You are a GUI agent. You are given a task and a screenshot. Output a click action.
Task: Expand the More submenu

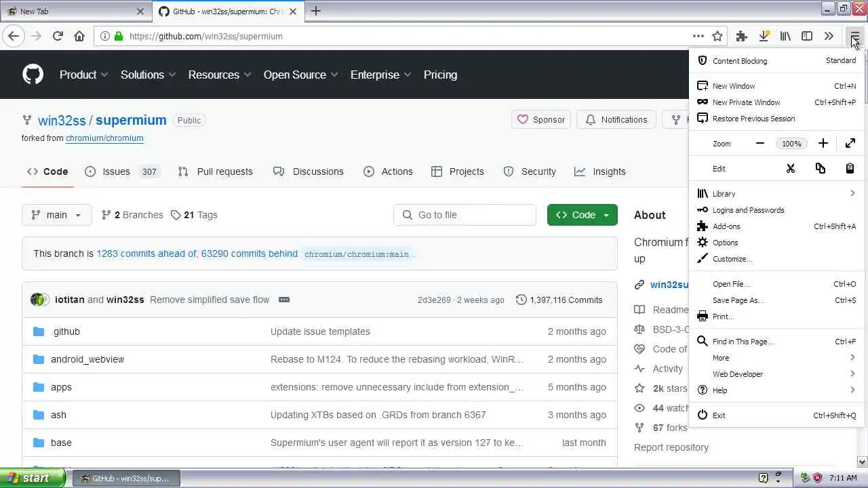click(x=776, y=357)
